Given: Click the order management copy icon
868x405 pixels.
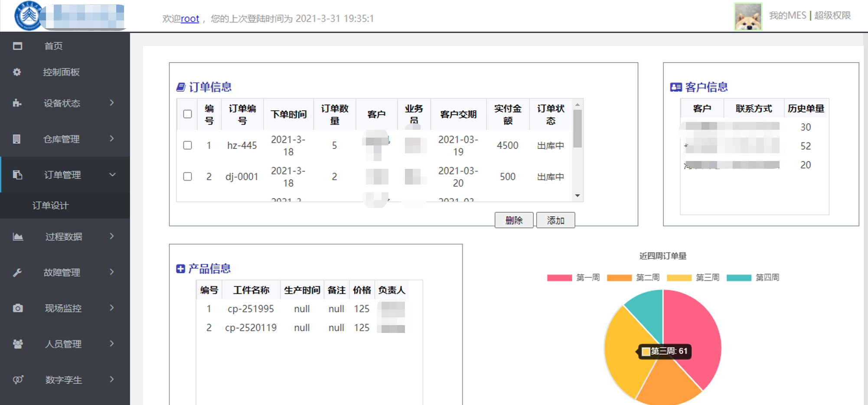Looking at the screenshot, I should coord(17,175).
